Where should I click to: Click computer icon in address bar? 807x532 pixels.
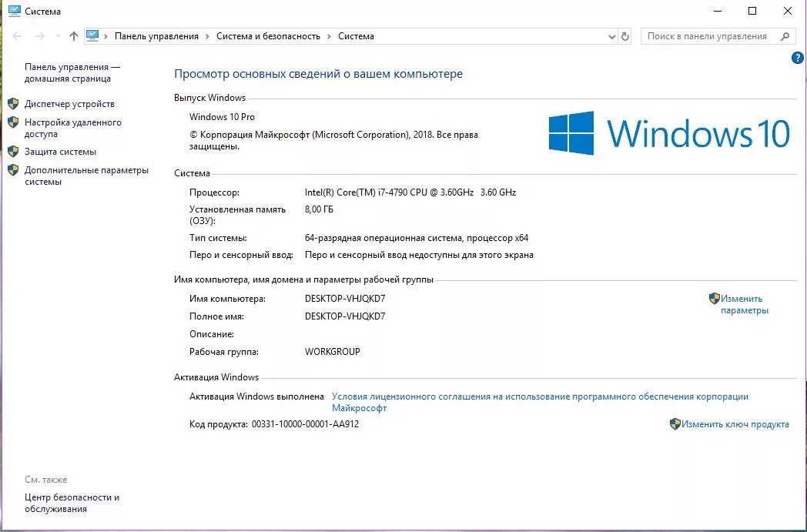(92, 36)
